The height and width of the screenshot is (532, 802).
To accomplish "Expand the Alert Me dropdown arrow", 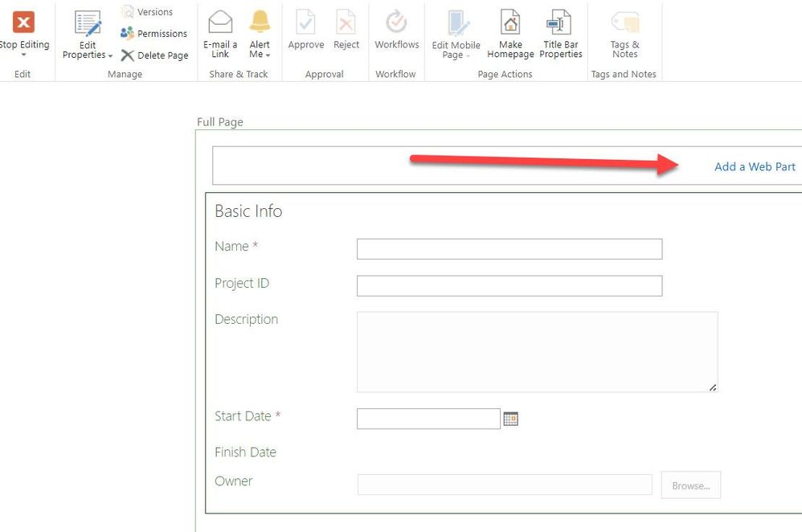I will 268,55.
